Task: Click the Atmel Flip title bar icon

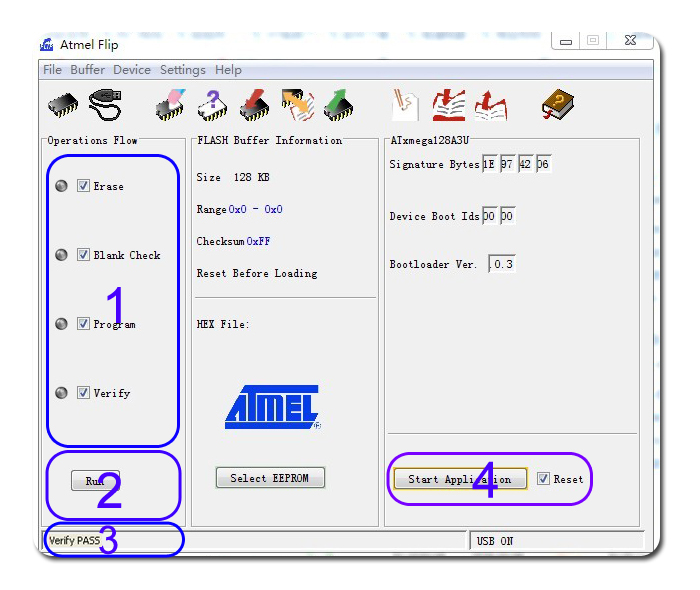Action: (x=46, y=45)
